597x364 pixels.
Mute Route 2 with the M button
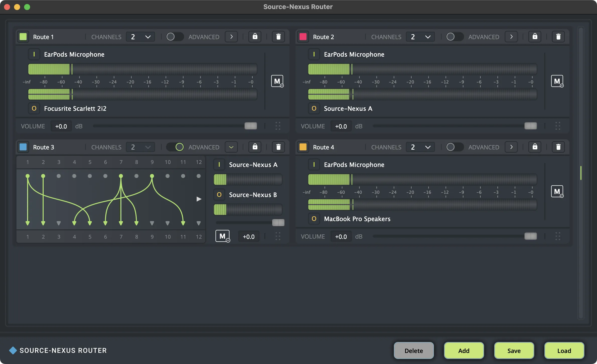click(x=557, y=81)
